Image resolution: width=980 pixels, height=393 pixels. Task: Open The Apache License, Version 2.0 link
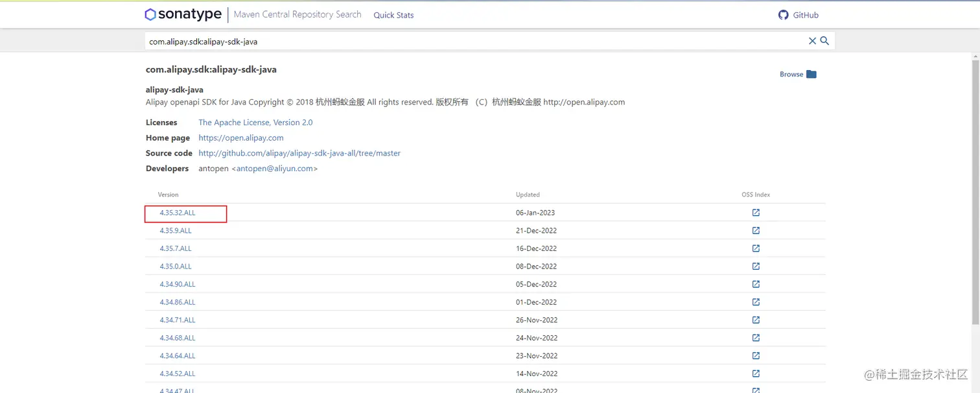(255, 123)
